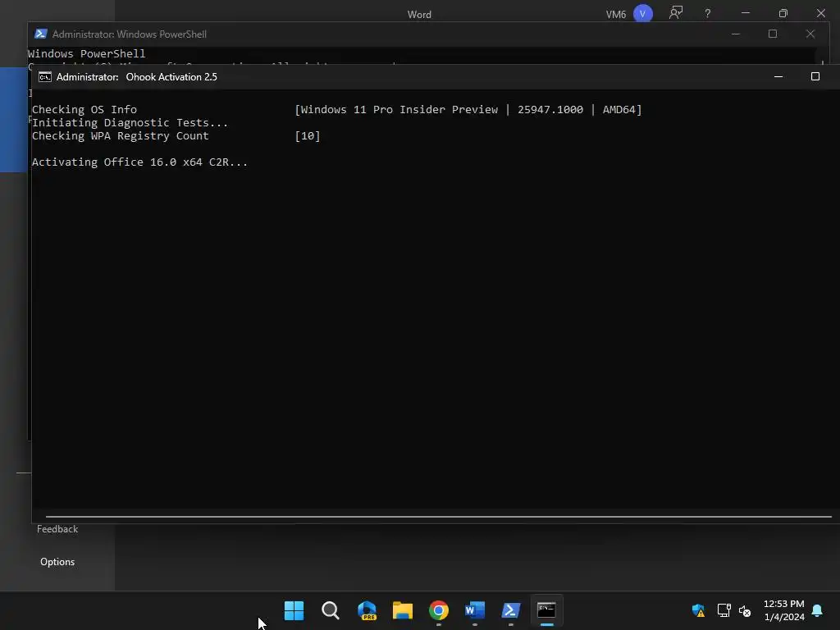The image size is (840, 630).
Task: Click the PowerShell title bar icon
Action: tap(41, 34)
